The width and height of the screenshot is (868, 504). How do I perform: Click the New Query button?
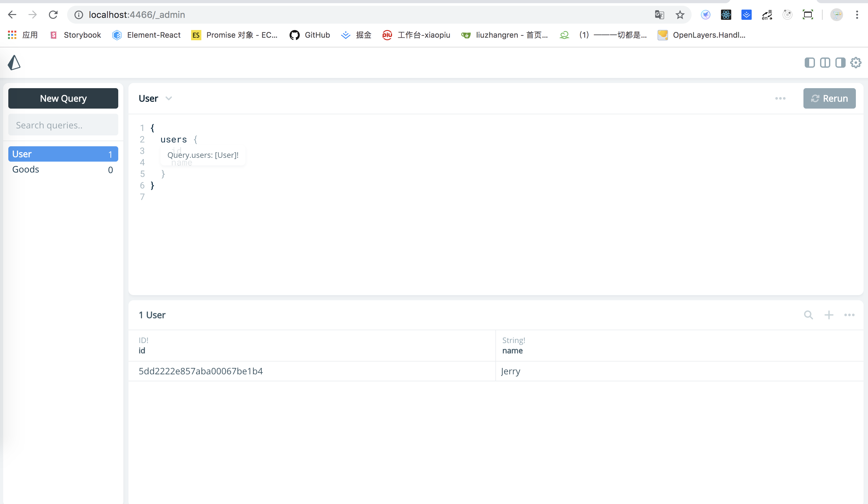click(x=63, y=98)
